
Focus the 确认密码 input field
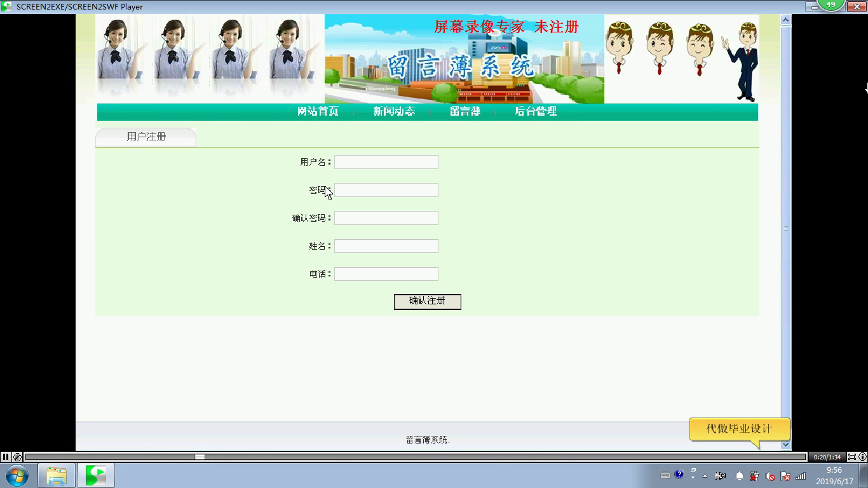(x=386, y=218)
